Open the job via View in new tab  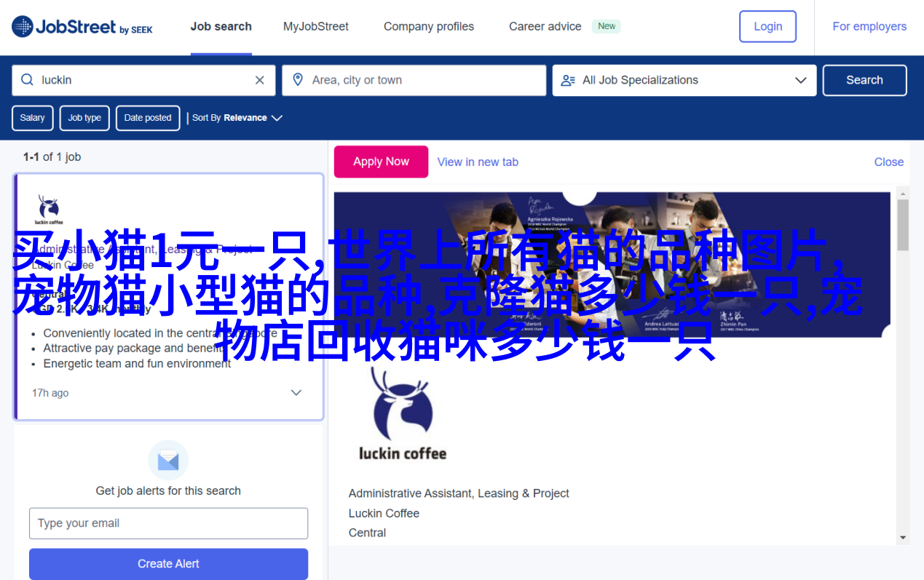[x=478, y=162]
